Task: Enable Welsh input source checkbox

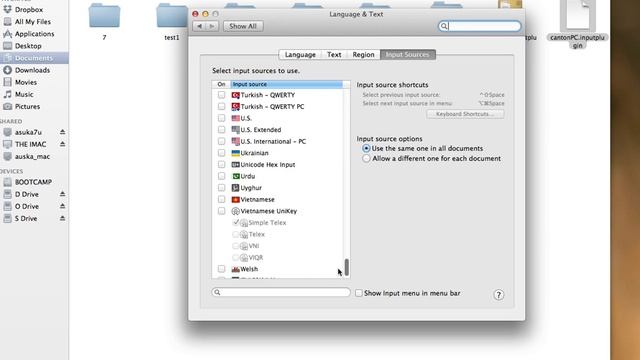Action: point(221,269)
